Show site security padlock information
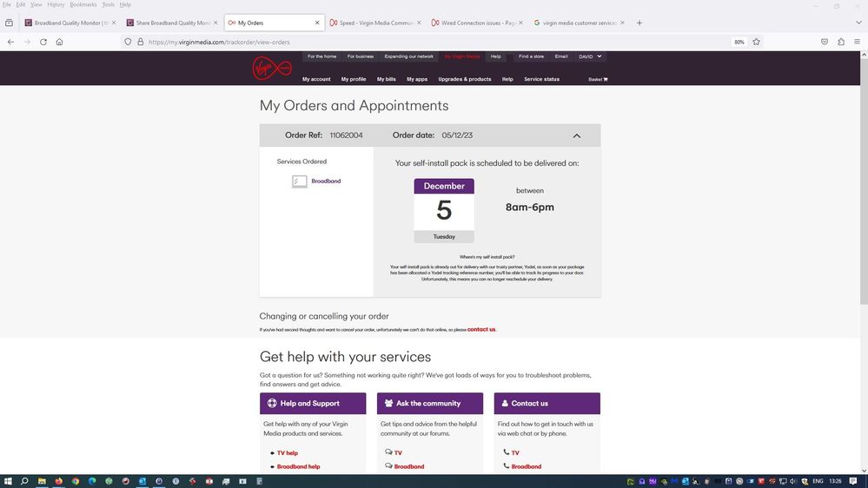 point(140,42)
